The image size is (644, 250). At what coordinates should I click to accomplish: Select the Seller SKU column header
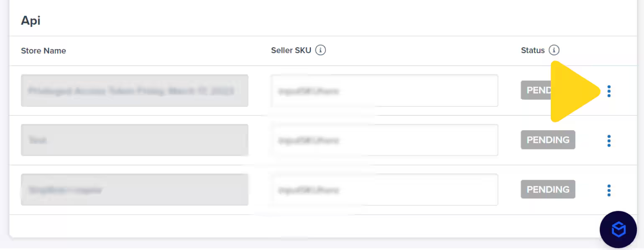pyautogui.click(x=291, y=50)
